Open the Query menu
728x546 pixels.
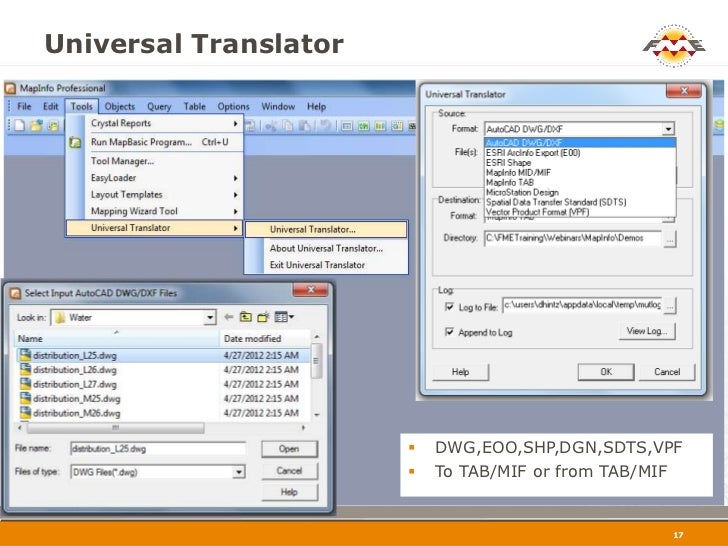pos(159,106)
